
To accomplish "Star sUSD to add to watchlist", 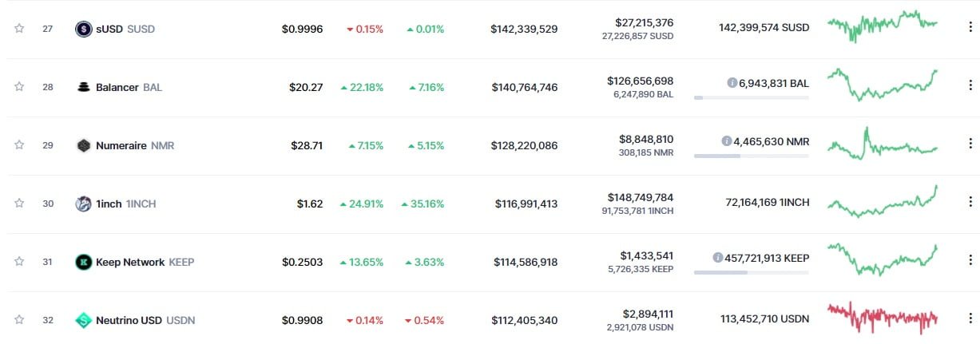I will (19, 29).
